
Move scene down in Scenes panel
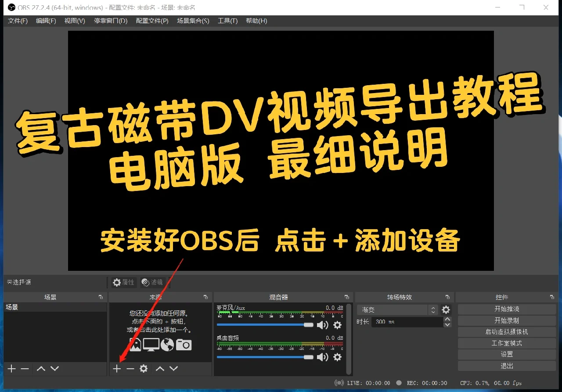[x=54, y=369]
